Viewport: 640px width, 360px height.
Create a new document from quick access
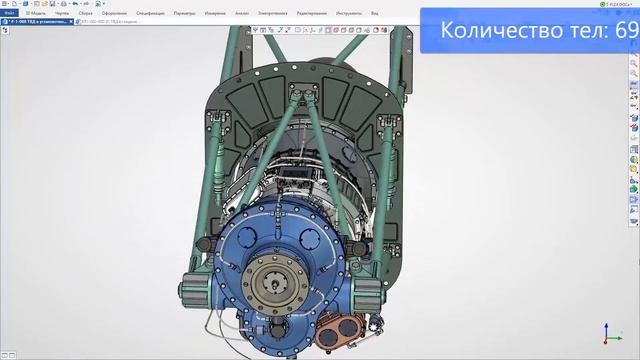pyautogui.click(x=14, y=4)
